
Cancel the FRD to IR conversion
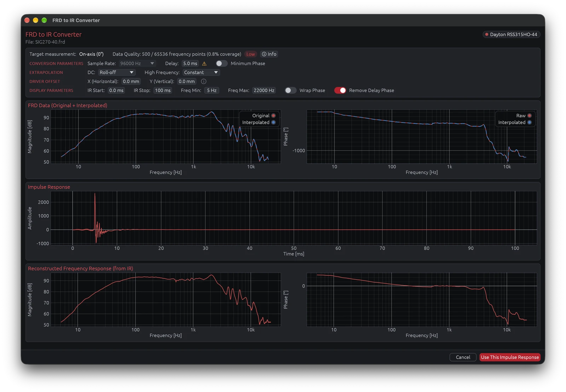click(x=463, y=357)
